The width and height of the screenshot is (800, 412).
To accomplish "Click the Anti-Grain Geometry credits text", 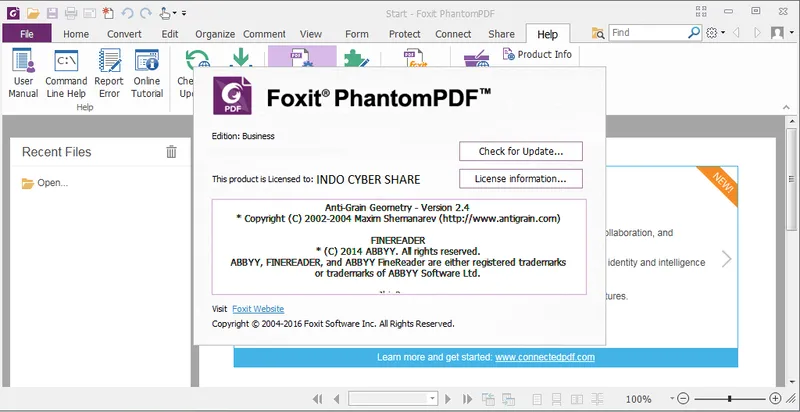I will [x=397, y=208].
